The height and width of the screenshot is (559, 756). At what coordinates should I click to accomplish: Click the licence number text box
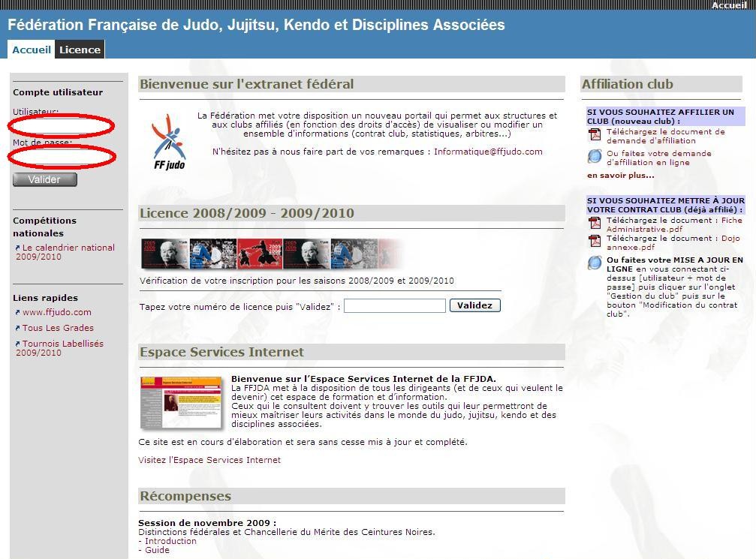394,305
